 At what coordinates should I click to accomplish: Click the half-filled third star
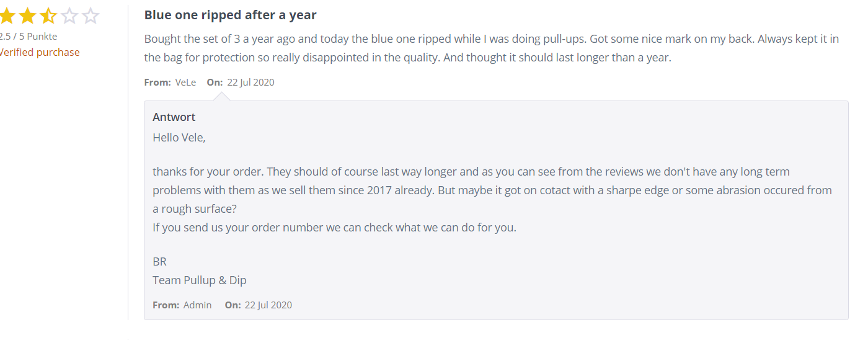[x=48, y=16]
